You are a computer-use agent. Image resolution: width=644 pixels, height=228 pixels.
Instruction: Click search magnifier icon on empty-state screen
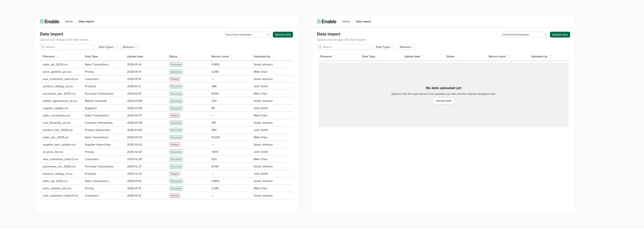tap(320, 47)
